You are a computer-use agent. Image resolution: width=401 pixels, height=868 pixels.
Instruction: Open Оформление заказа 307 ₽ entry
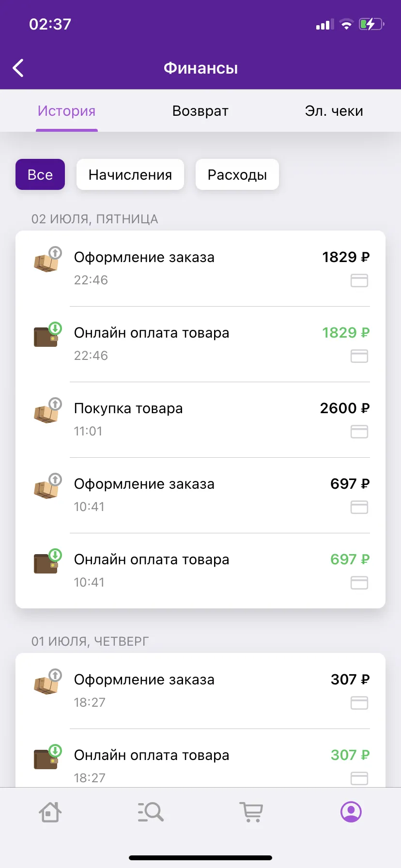pos(200,691)
